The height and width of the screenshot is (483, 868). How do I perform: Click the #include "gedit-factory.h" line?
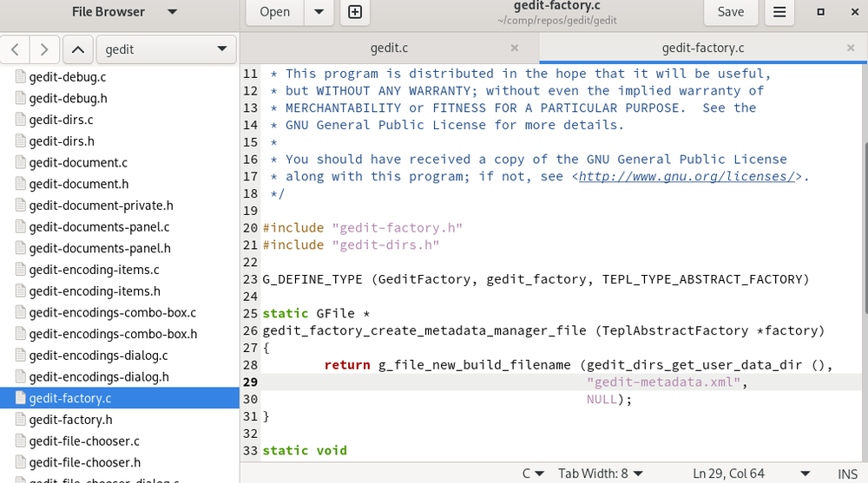(x=362, y=228)
